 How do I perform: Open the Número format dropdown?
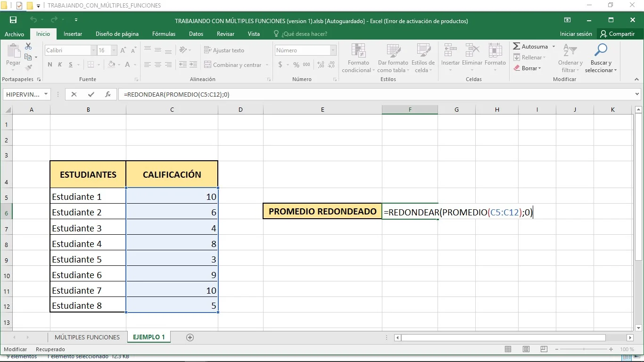[x=333, y=50]
